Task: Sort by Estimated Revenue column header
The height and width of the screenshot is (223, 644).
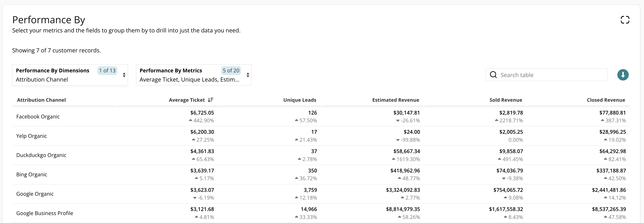Action: [x=395, y=100]
